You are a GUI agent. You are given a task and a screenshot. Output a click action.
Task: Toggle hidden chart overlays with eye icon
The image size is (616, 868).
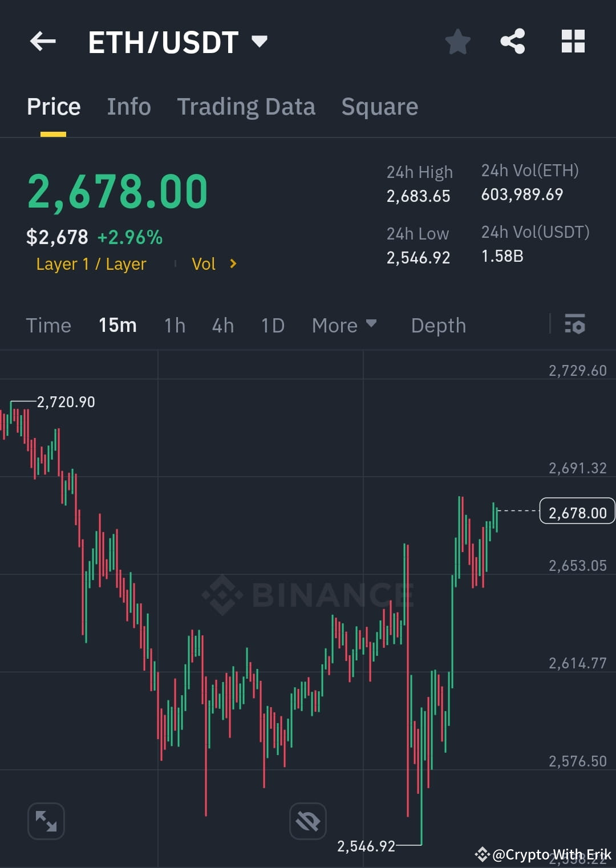[307, 820]
